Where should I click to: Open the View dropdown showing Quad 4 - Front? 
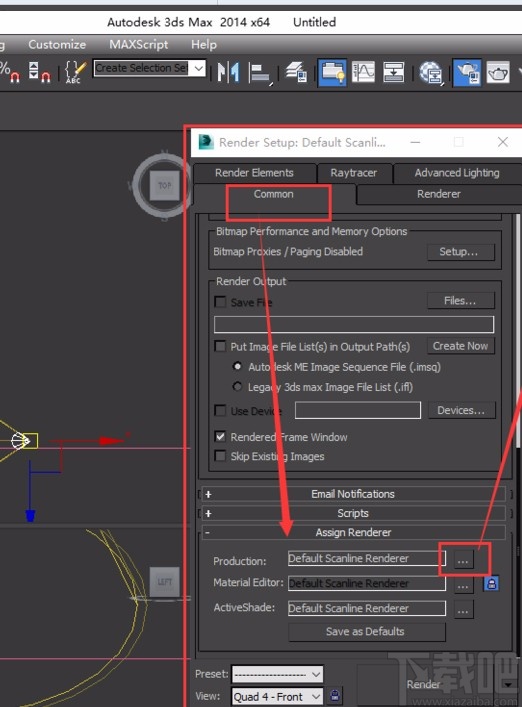[x=277, y=697]
